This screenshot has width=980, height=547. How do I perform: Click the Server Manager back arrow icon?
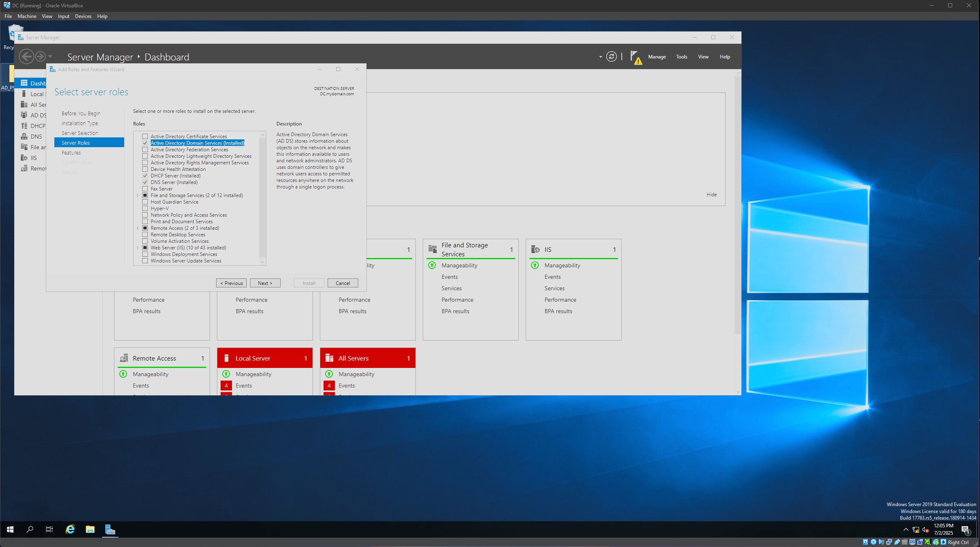click(x=27, y=56)
